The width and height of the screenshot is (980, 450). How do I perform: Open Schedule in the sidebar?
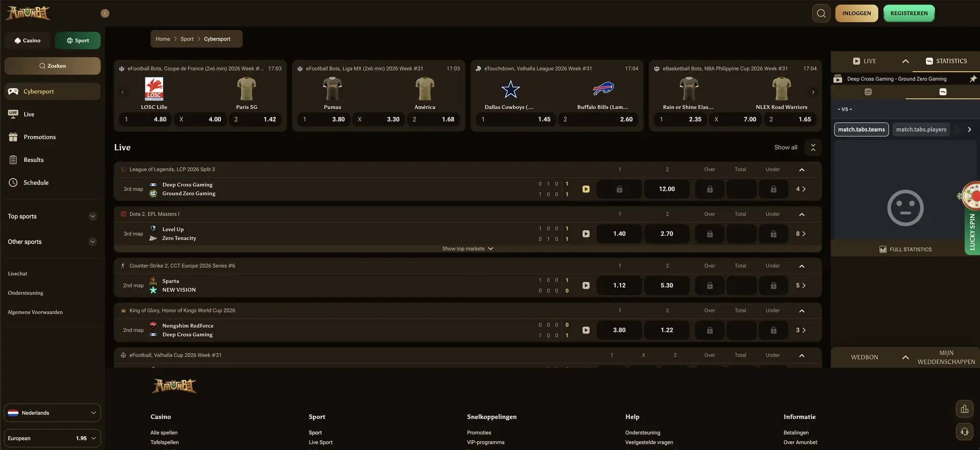point(53,182)
